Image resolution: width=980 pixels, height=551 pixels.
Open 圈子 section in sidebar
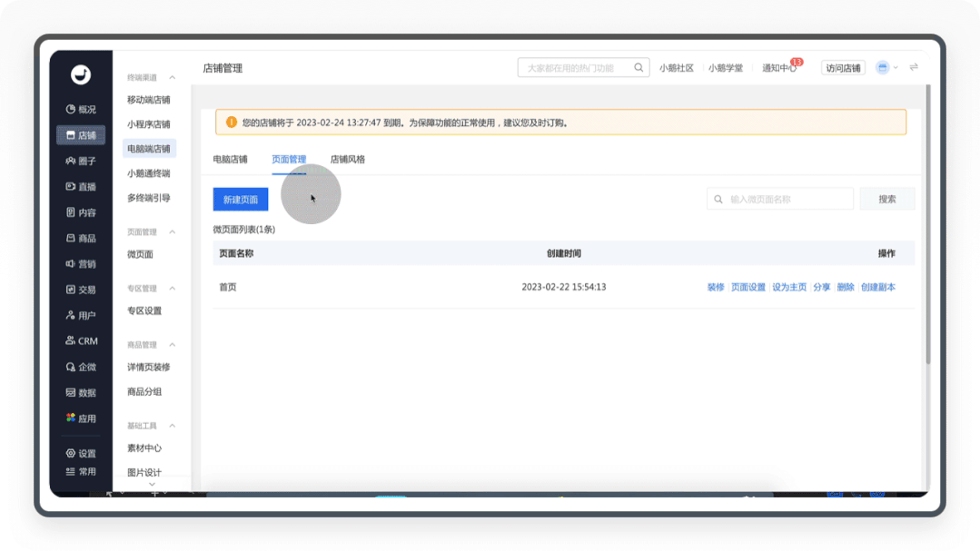point(81,161)
